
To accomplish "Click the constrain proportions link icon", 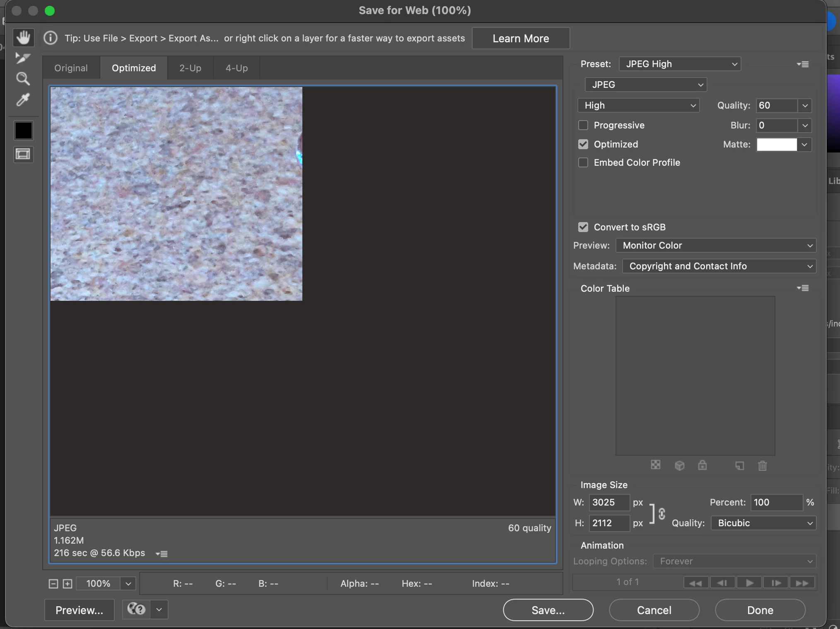I will pos(661,513).
